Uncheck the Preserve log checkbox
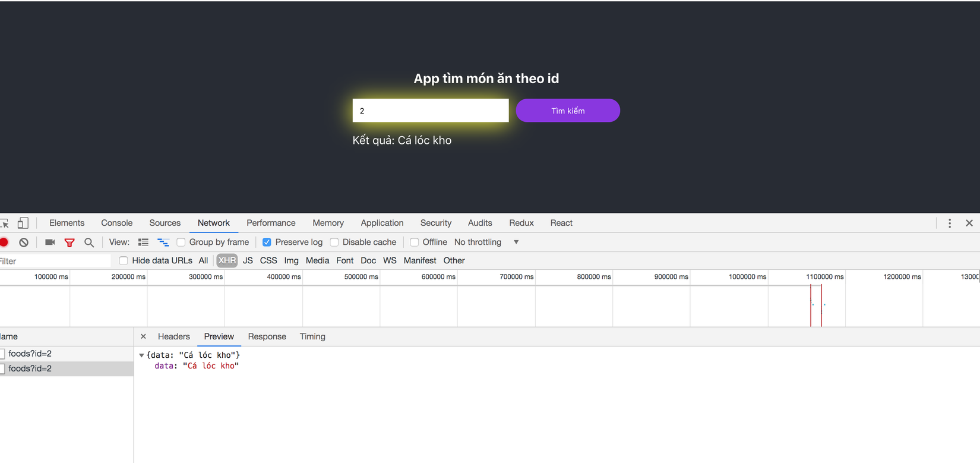Image resolution: width=980 pixels, height=463 pixels. [267, 242]
